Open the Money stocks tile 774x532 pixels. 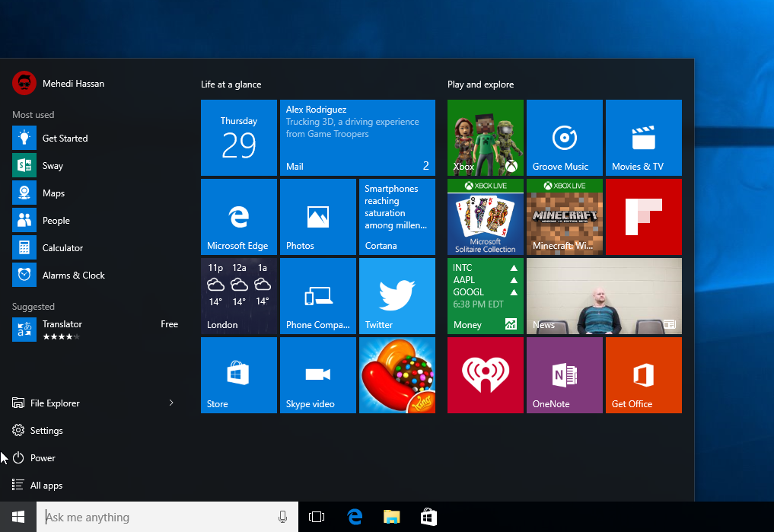coord(486,296)
